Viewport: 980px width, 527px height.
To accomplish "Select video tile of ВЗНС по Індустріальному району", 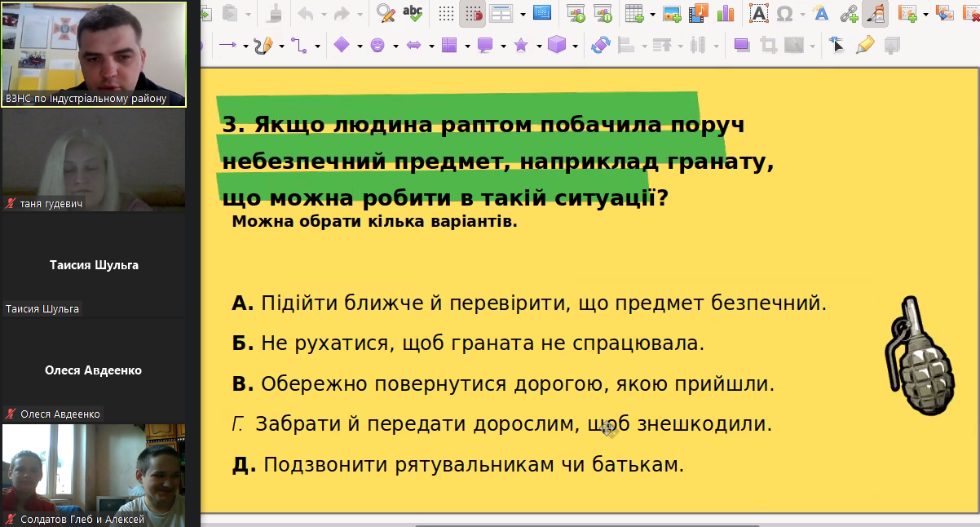I will pyautogui.click(x=94, y=54).
